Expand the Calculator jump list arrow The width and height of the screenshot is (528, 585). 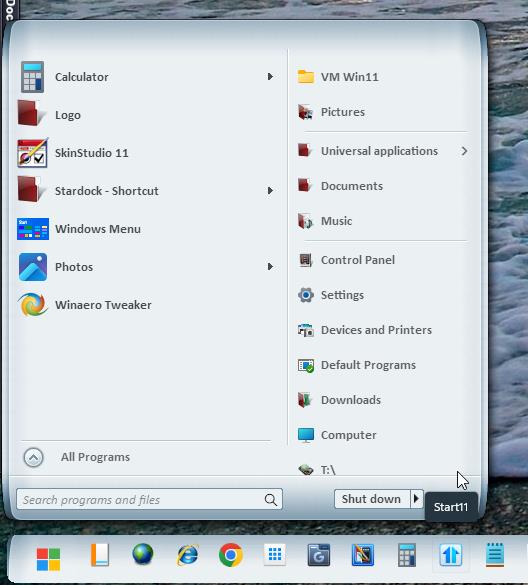coord(270,77)
